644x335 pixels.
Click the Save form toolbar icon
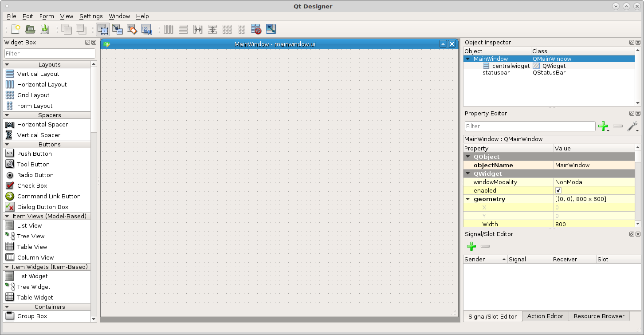click(x=45, y=29)
